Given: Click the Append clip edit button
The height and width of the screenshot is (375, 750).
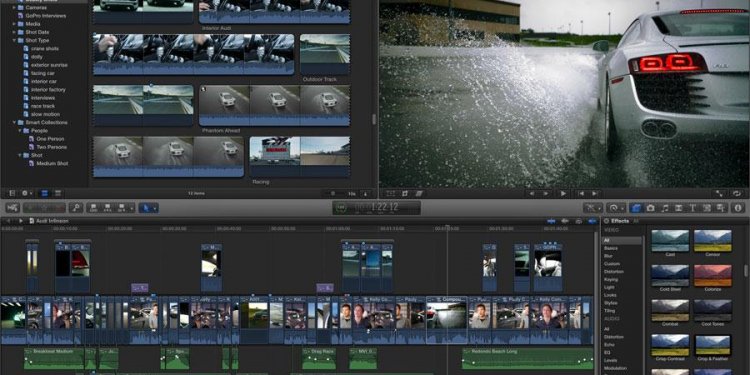Looking at the screenshot, I should click(x=121, y=208).
